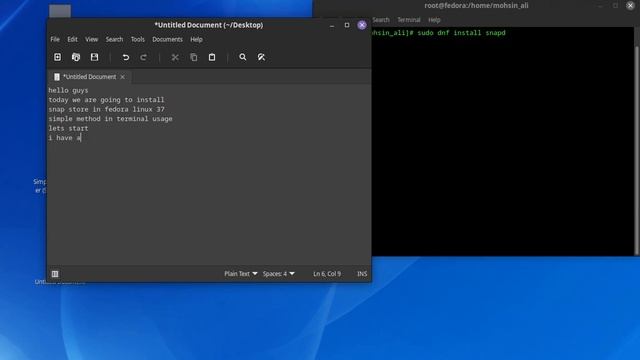Click the line 'lets start'
The height and width of the screenshot is (360, 640).
[x=68, y=128]
